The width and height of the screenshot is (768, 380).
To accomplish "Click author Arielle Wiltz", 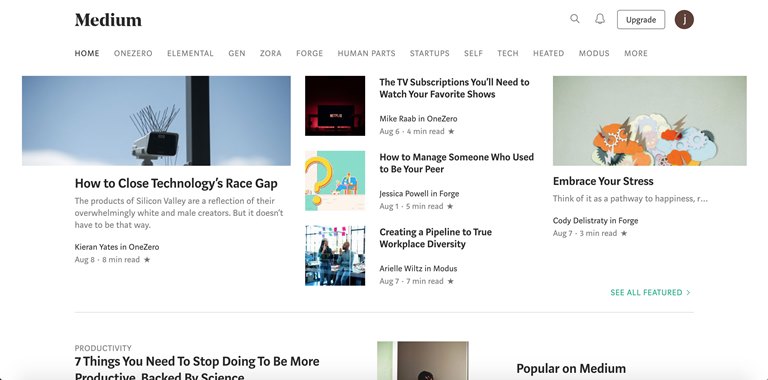I will click(x=401, y=268).
